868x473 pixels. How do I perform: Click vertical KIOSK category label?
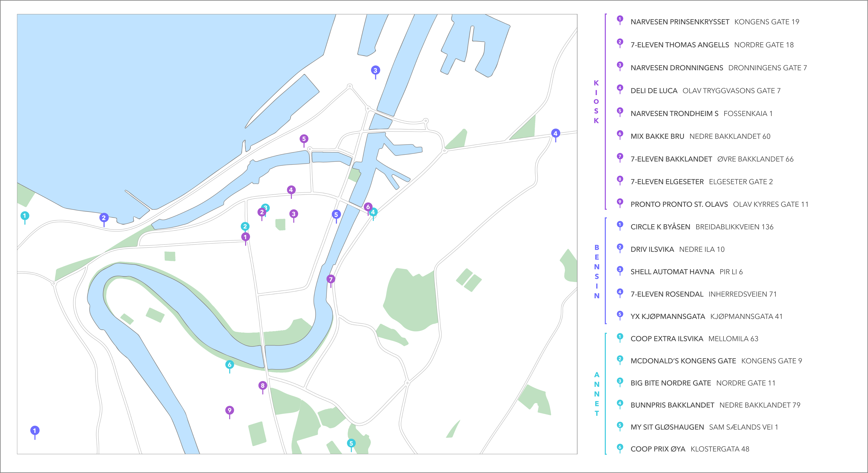click(596, 102)
